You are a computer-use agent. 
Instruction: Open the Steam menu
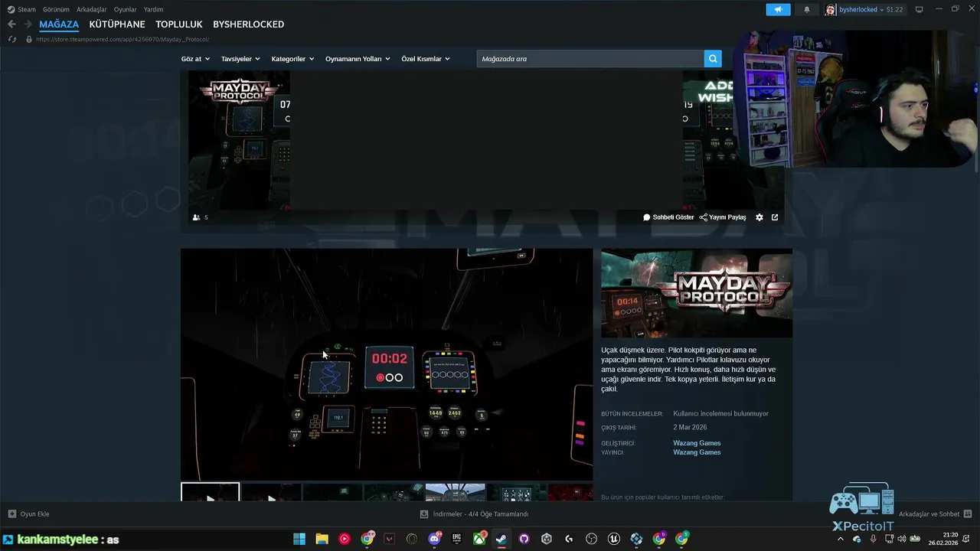tap(21, 9)
